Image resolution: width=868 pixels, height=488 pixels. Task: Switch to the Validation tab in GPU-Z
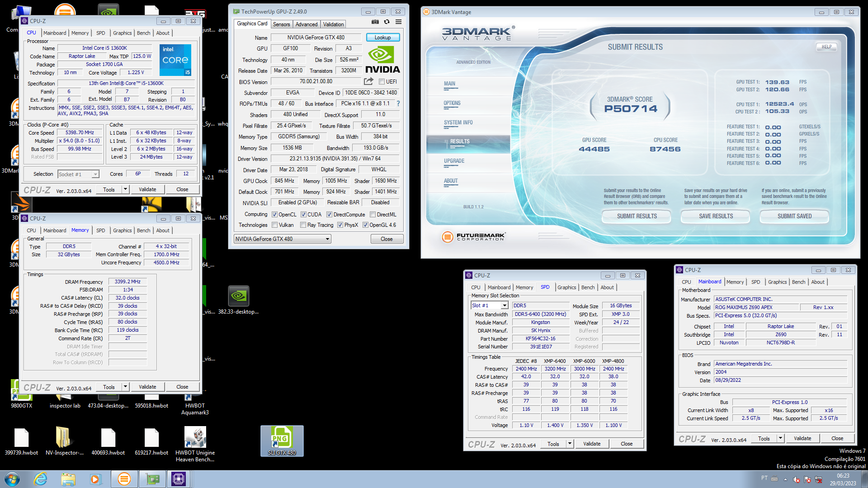pos(334,24)
